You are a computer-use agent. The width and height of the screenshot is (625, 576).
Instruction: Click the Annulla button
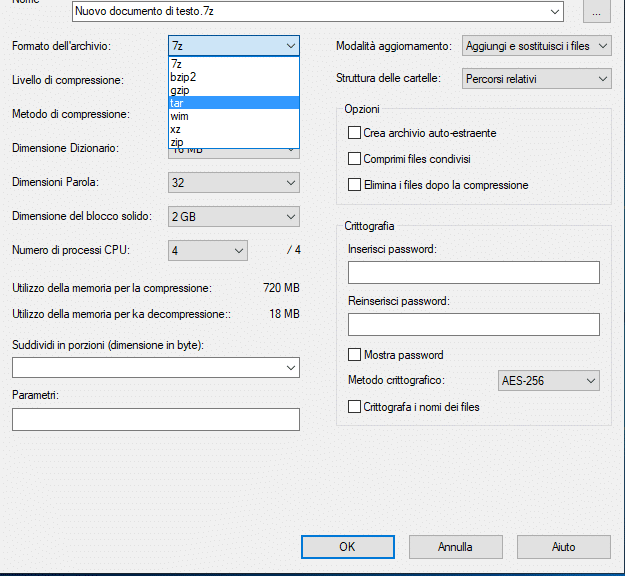(456, 547)
